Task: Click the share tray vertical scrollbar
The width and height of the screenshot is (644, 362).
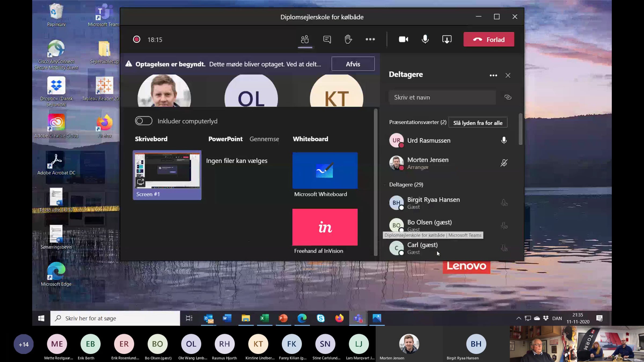Action: pos(376,182)
